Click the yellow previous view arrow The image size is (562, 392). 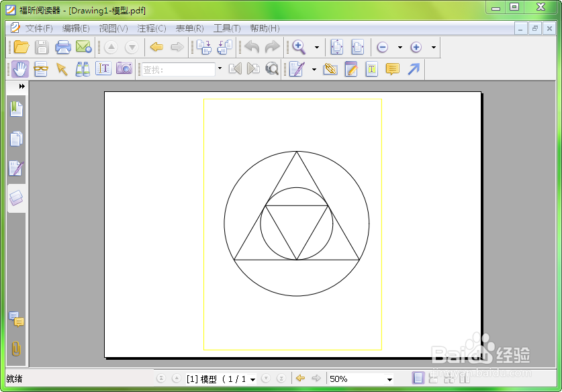156,47
